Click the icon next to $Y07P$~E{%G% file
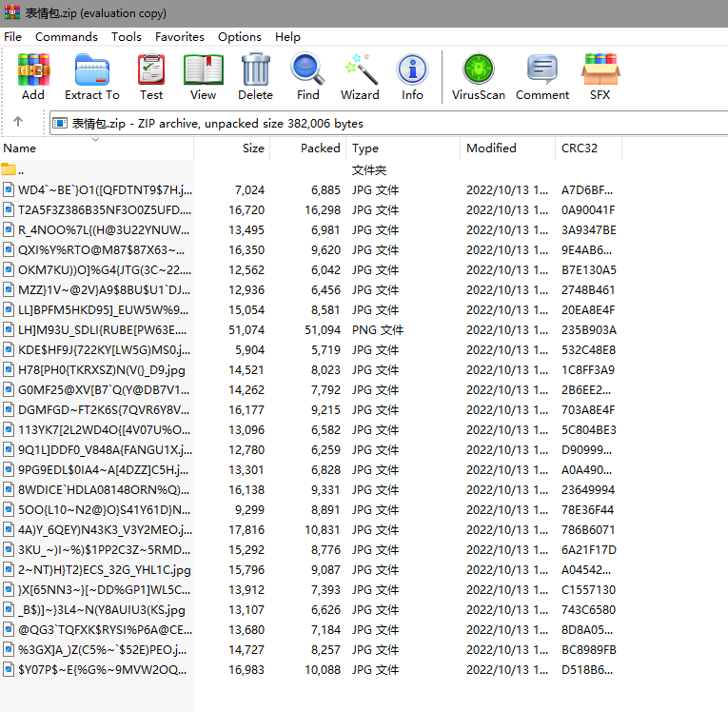 [x=9, y=669]
